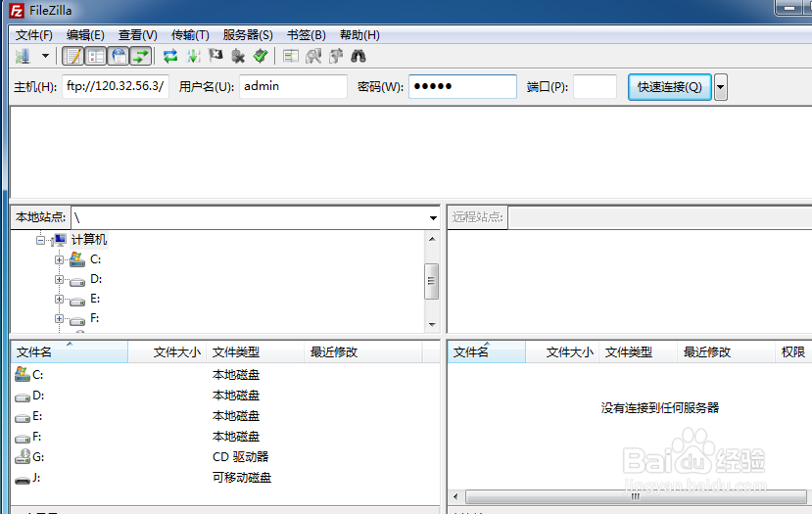Cancel current operation flag icon
This screenshot has width=812, height=514.
tap(215, 56)
